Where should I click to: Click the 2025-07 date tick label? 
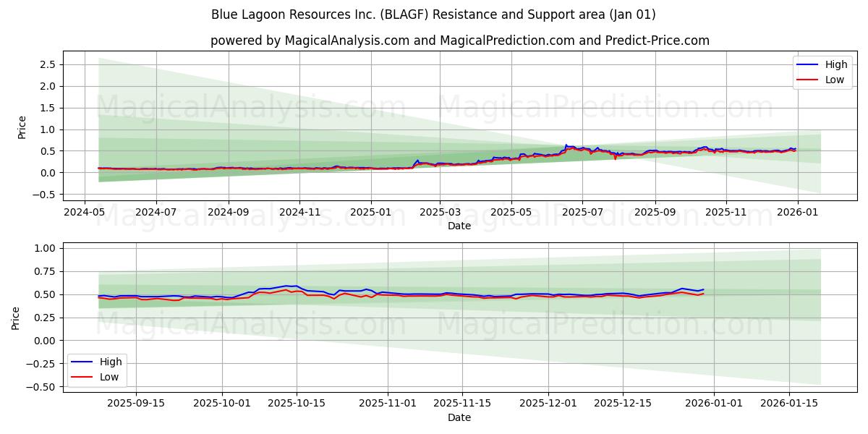coord(582,213)
